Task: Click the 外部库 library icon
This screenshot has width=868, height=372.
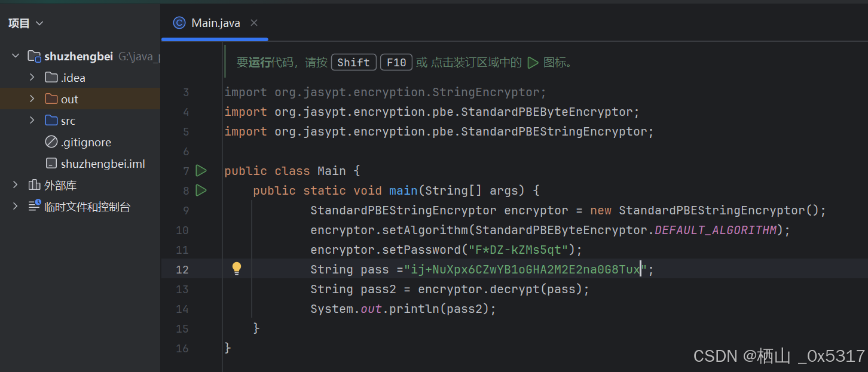Action: 35,185
